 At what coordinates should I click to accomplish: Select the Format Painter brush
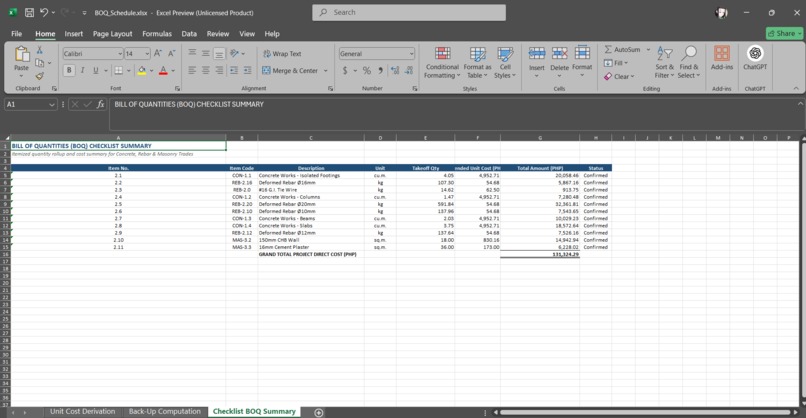pyautogui.click(x=40, y=76)
